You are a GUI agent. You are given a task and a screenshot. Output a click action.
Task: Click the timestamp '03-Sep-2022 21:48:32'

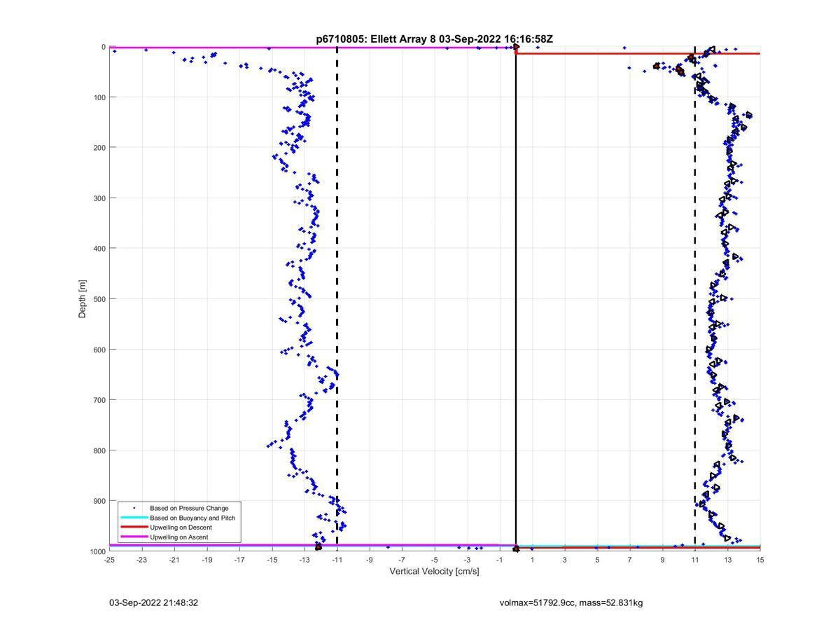(153, 602)
